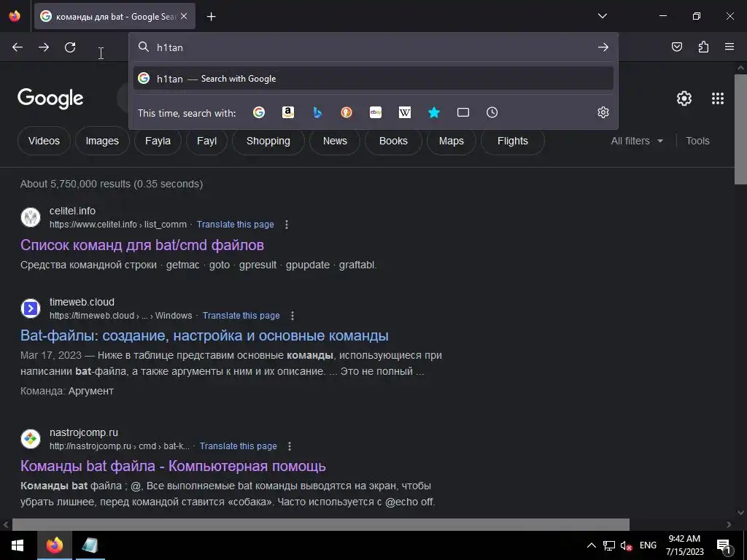Search history using the clock icon
The height and width of the screenshot is (560, 747).
pos(492,112)
